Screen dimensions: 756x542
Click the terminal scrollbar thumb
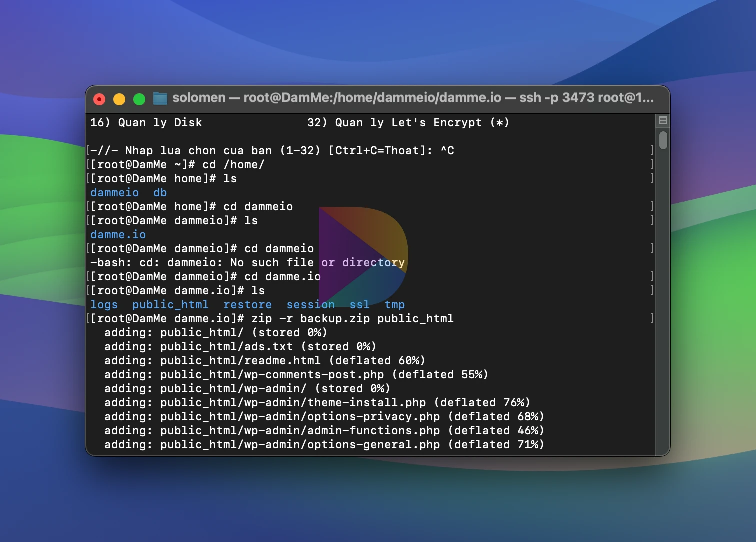pyautogui.click(x=663, y=140)
